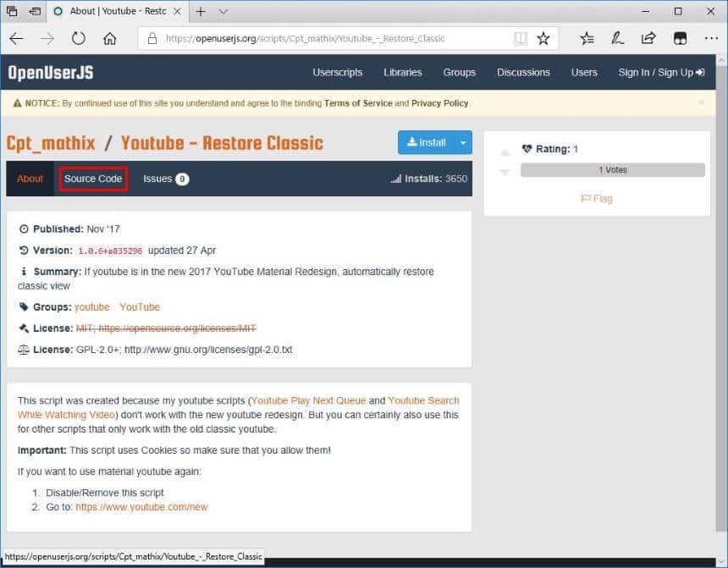Open the Terms of Service link
Image resolution: width=728 pixels, height=568 pixels.
(x=358, y=103)
